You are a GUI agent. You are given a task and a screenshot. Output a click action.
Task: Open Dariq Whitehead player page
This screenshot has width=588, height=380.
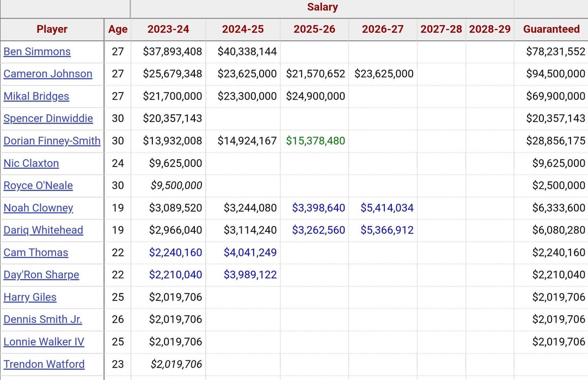pos(44,230)
